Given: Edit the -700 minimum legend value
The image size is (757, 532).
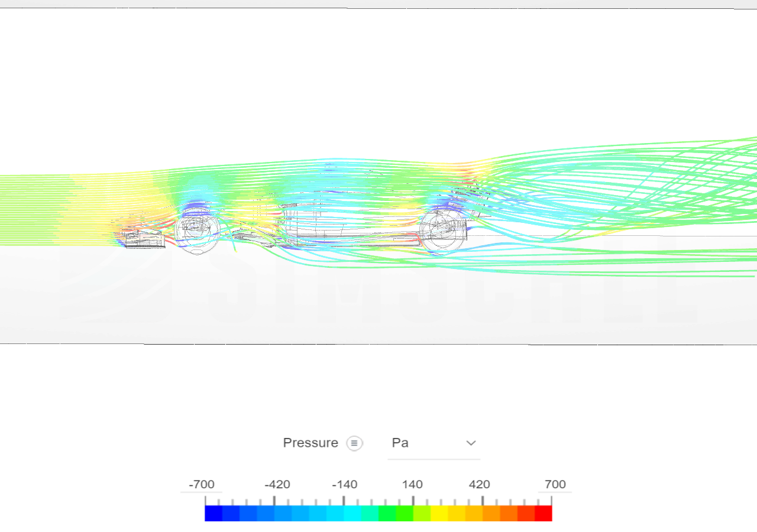Looking at the screenshot, I should pyautogui.click(x=202, y=485).
